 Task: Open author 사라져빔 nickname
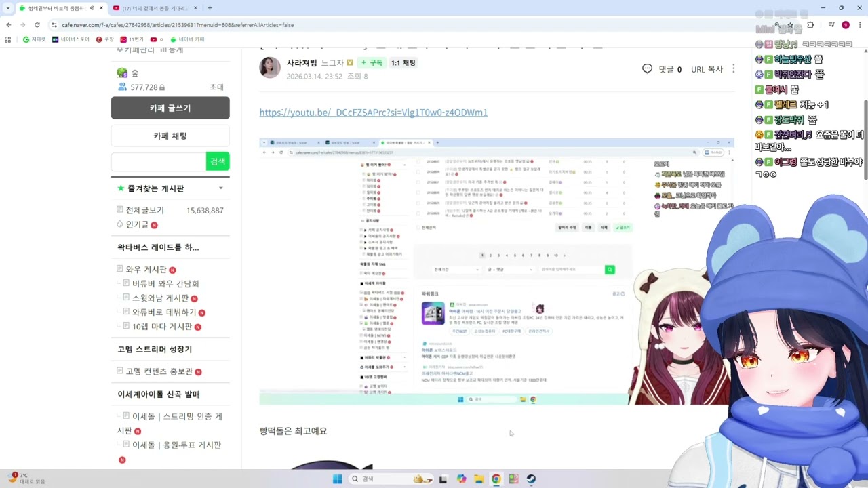click(302, 62)
